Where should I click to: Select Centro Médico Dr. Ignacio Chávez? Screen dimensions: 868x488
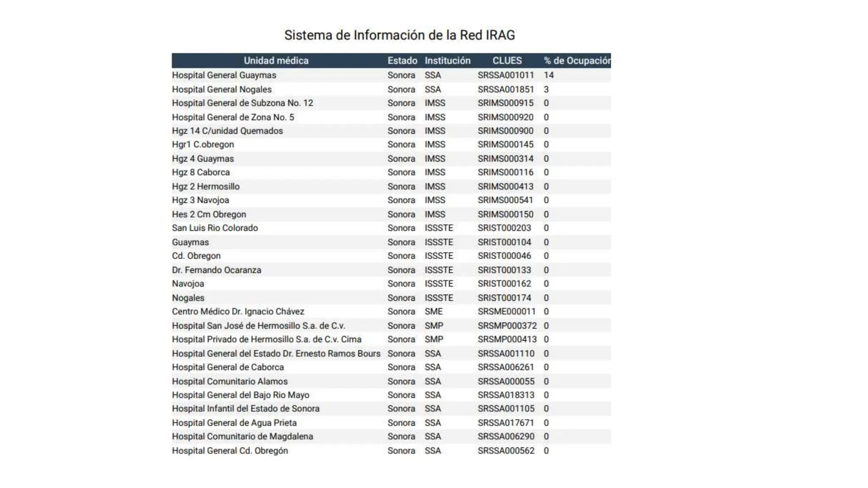(x=238, y=311)
